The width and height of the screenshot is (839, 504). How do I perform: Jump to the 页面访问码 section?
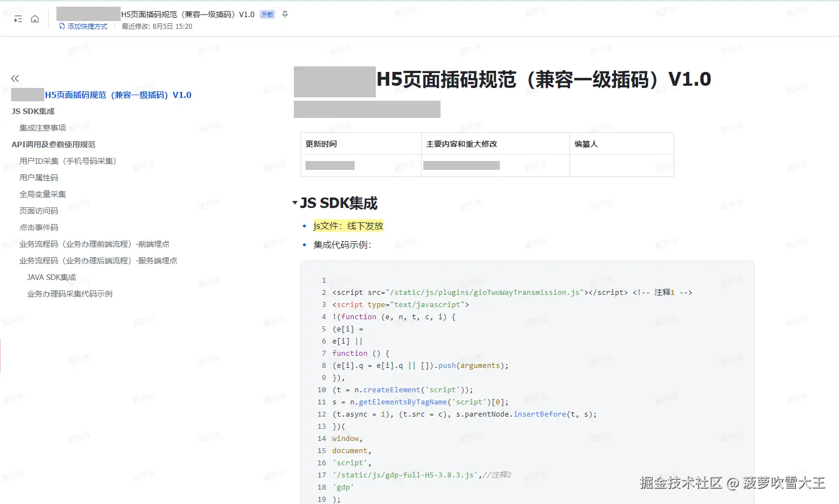(x=38, y=210)
